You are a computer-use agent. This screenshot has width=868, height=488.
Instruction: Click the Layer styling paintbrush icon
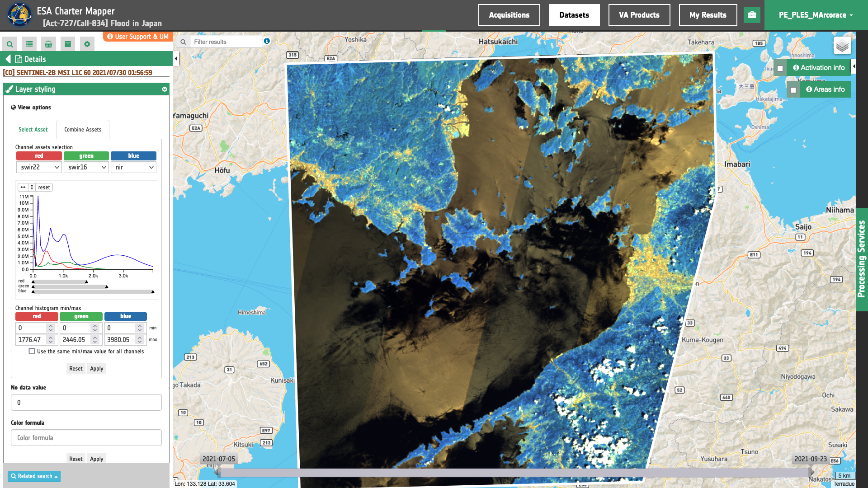[x=9, y=89]
